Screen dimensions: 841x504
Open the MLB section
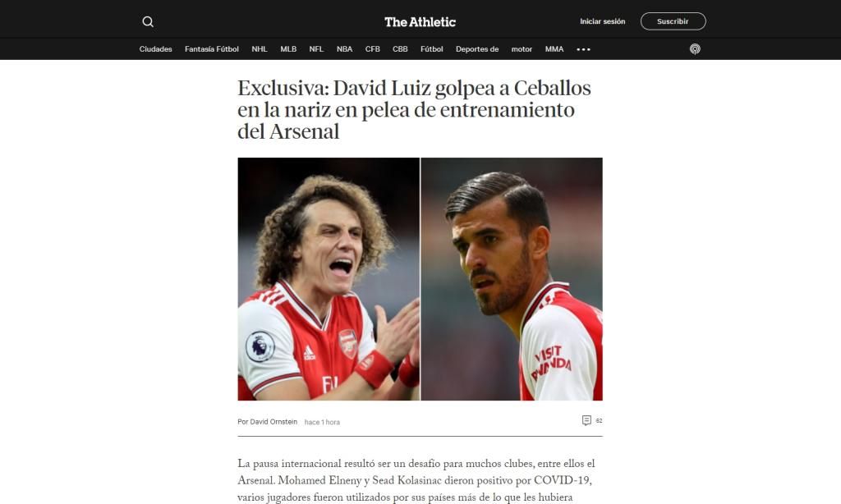[x=288, y=48]
